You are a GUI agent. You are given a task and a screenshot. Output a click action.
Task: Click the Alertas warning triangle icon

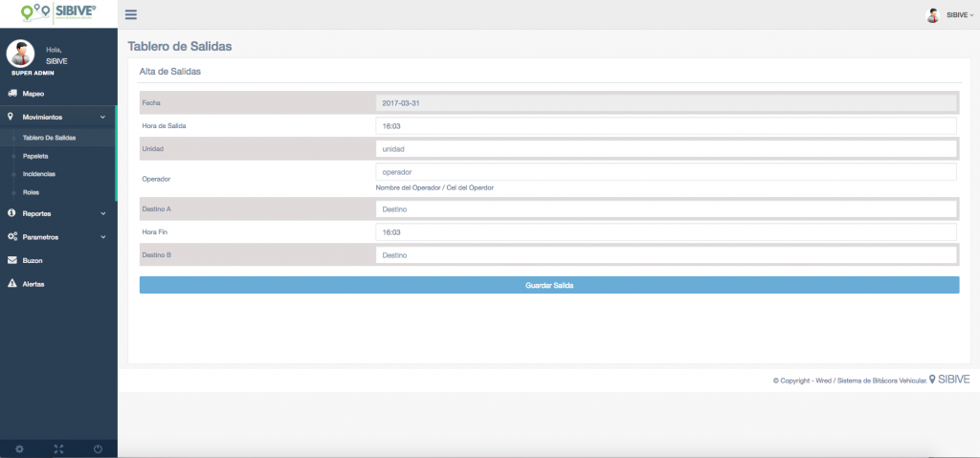tap(11, 283)
